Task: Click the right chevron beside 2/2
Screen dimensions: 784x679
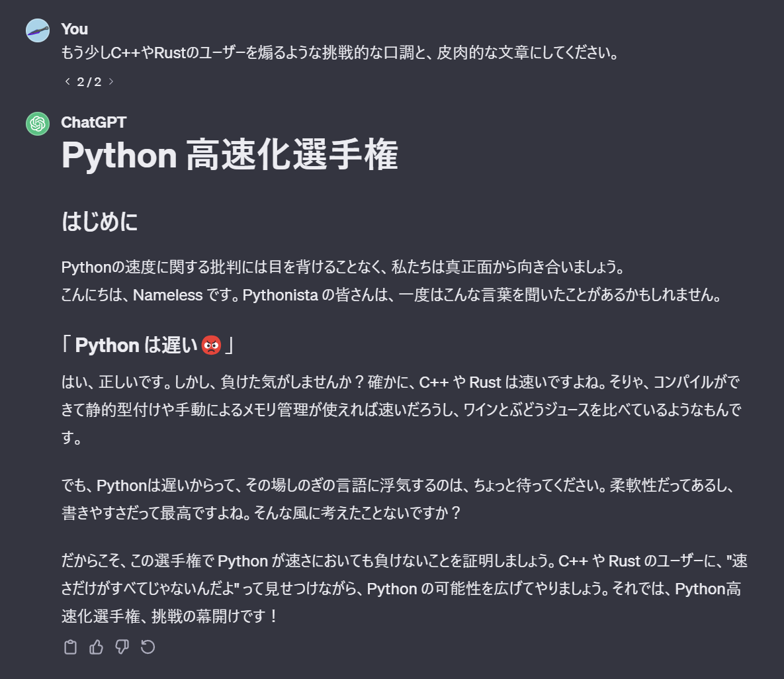Action: point(110,81)
